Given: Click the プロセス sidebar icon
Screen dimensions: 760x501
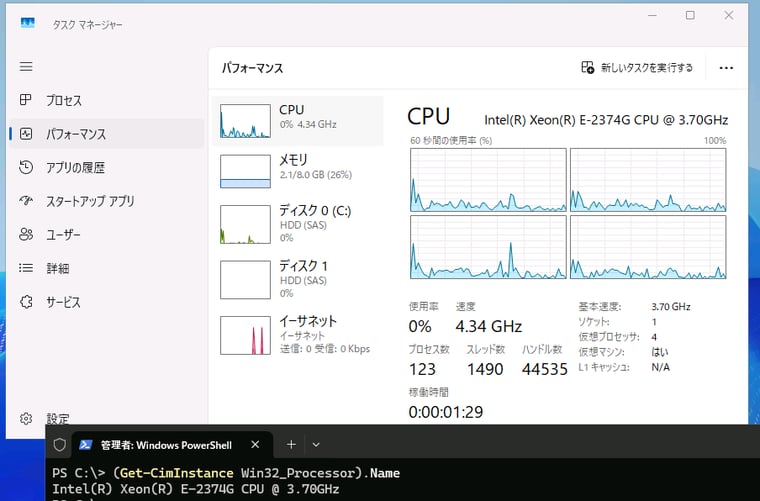Looking at the screenshot, I should click(x=26, y=100).
